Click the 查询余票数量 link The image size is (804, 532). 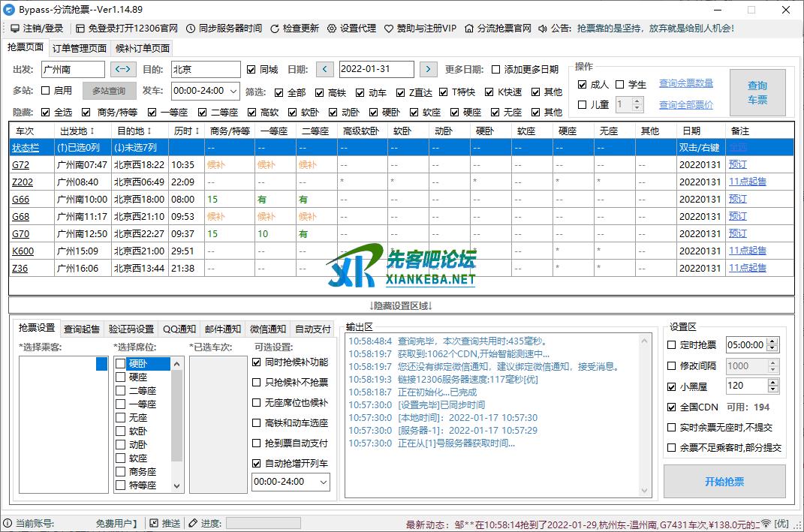click(685, 83)
